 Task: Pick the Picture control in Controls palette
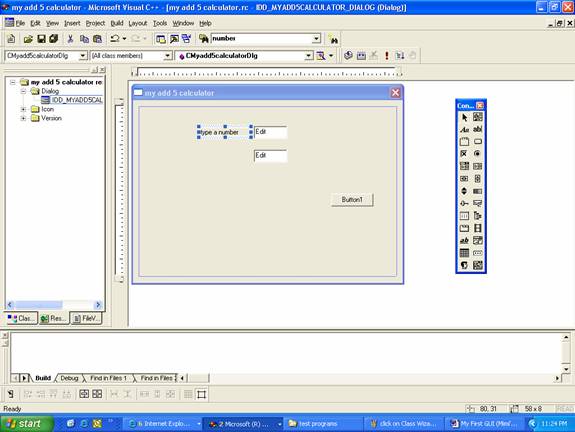pos(477,117)
